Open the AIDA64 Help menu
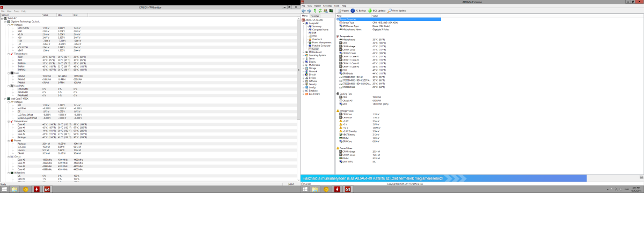Image resolution: width=644 pixels, height=240 pixels. [x=344, y=5]
